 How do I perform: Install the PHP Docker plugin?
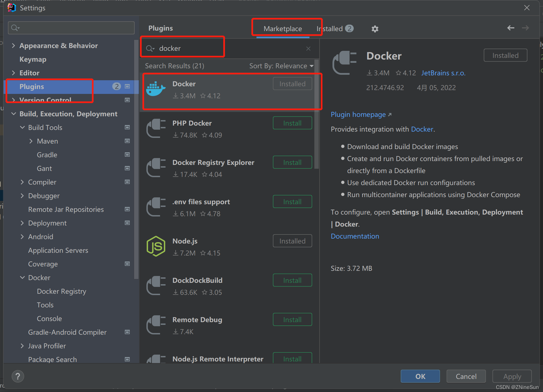[x=292, y=123]
